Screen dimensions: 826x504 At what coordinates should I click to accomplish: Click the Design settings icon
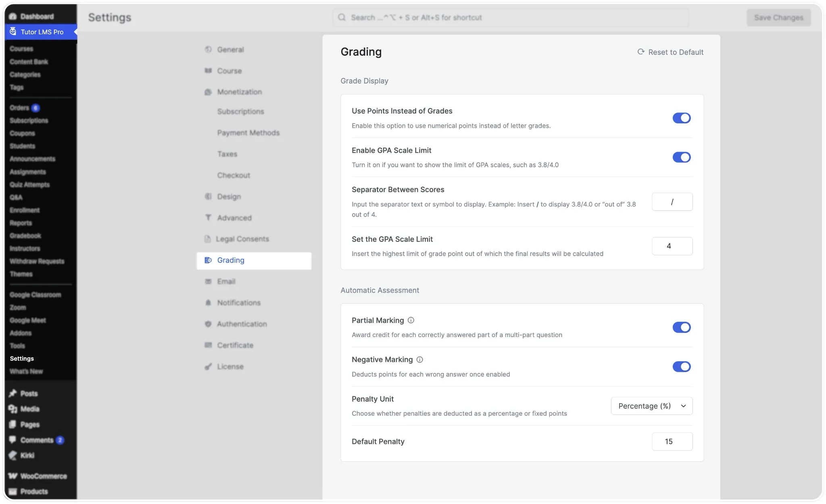pyautogui.click(x=208, y=196)
